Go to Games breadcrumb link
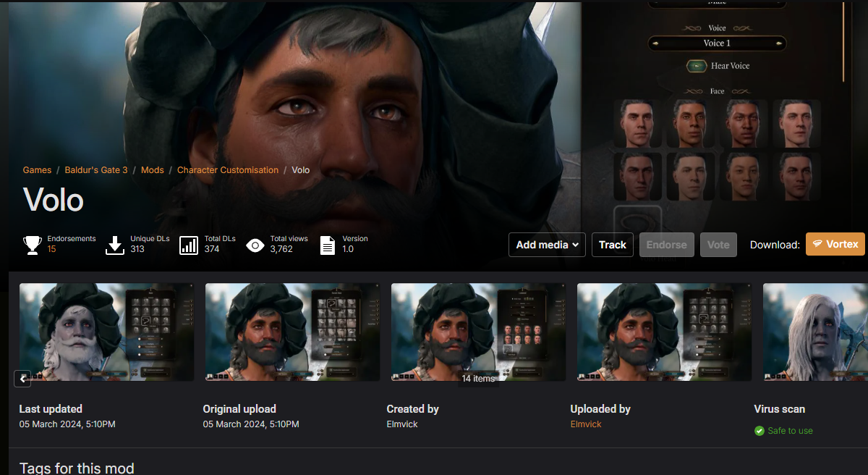 37,170
